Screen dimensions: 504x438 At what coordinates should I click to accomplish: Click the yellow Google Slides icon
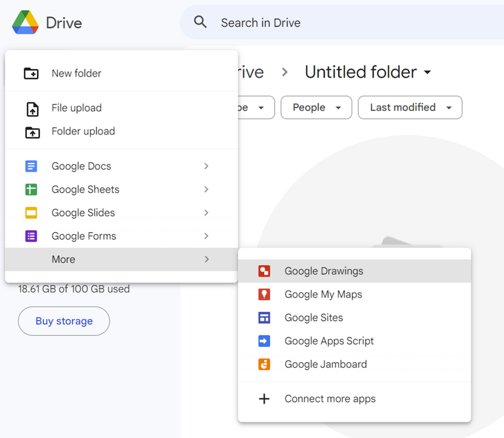pos(31,213)
